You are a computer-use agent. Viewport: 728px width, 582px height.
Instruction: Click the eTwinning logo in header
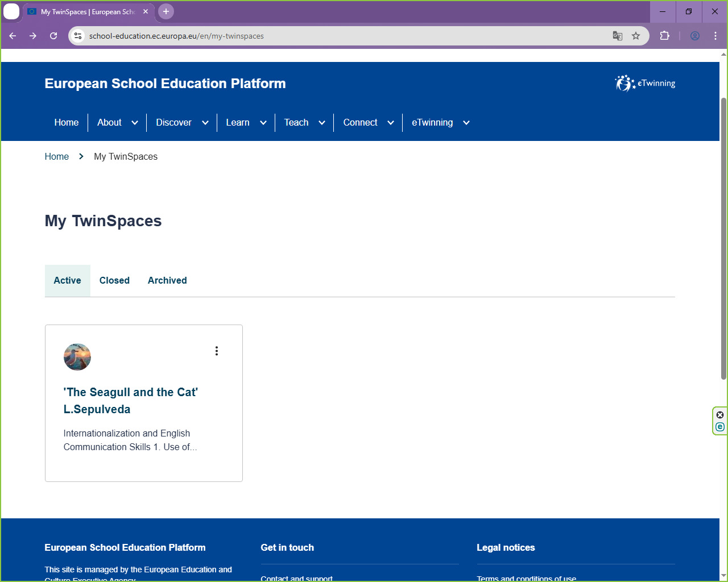tap(645, 84)
